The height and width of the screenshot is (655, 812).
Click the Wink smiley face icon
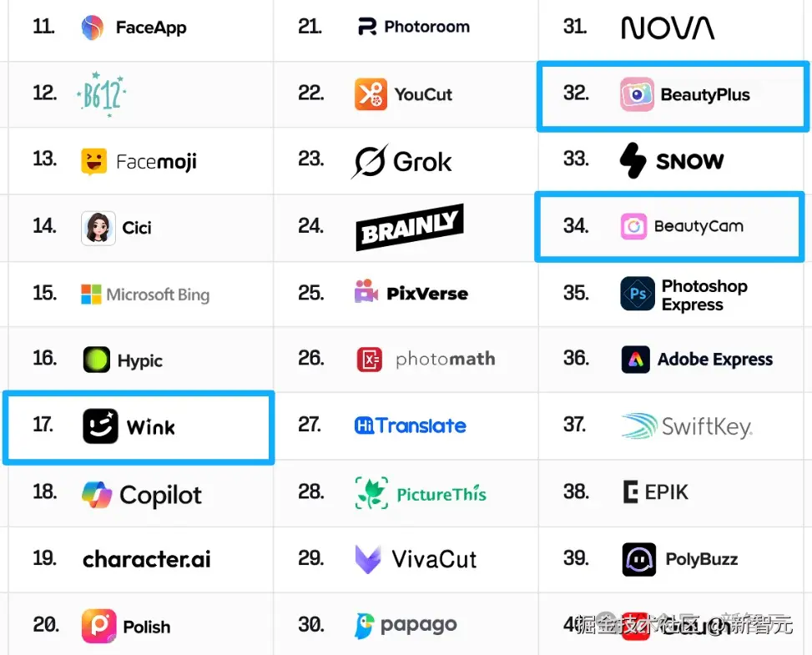tap(100, 426)
